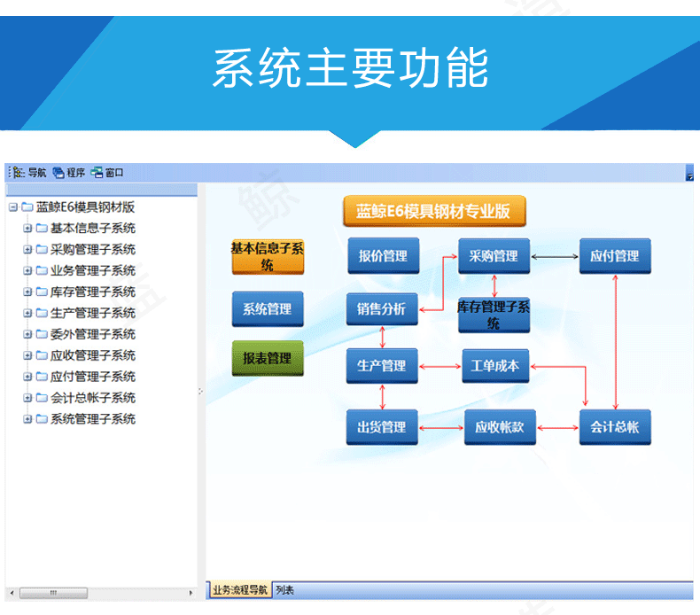Select 委外管理子系统 tree label

click(93, 334)
